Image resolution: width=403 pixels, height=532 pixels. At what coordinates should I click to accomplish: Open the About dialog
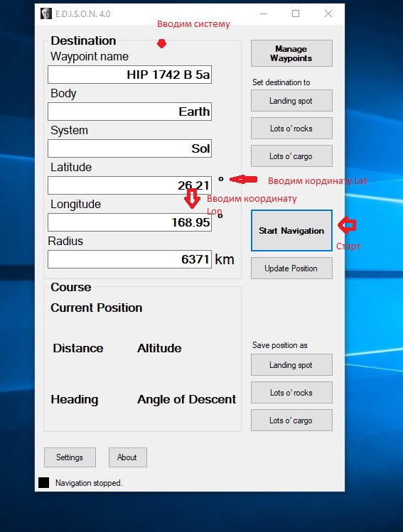[x=128, y=457]
